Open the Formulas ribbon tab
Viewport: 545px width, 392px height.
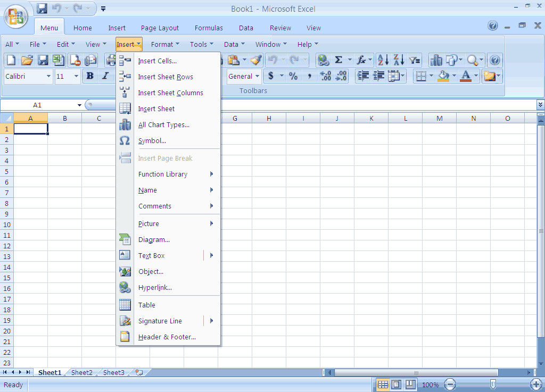coord(209,28)
